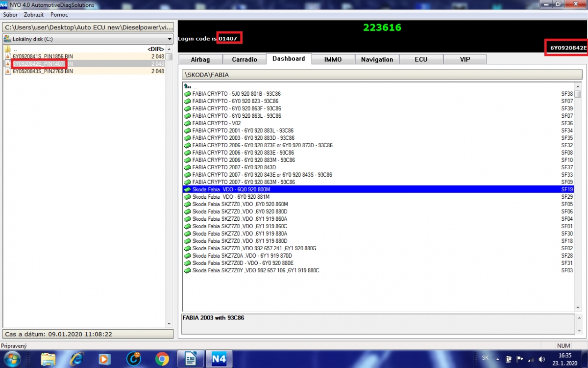Image resolution: width=588 pixels, height=368 pixels.
Task: Select FABIA CRYPTO 2006 - 6Y0 920 883M
Action: pyautogui.click(x=378, y=160)
